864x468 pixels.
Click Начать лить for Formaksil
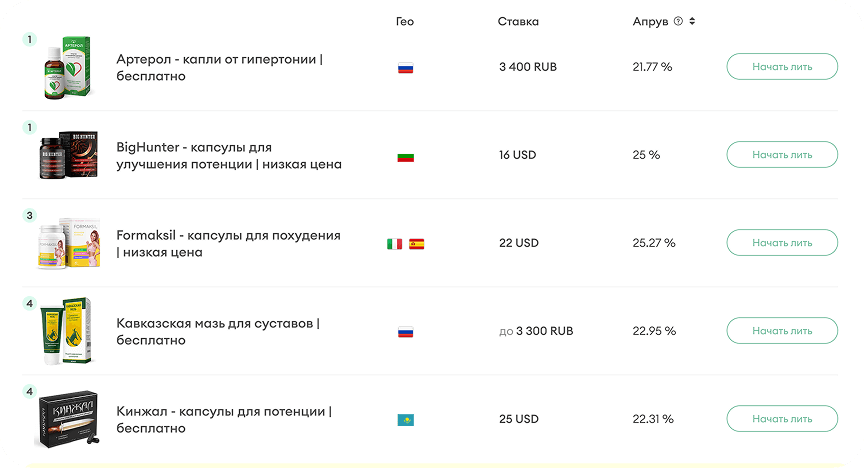tap(782, 243)
